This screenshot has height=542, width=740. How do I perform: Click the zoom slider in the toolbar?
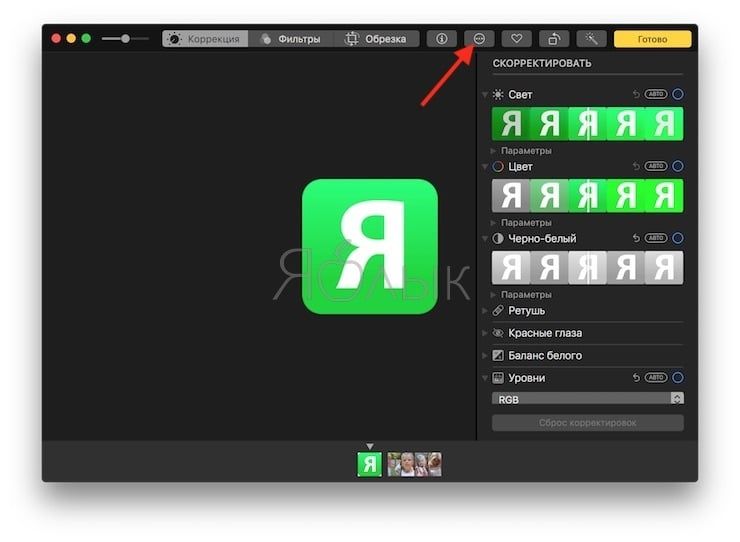pos(125,39)
